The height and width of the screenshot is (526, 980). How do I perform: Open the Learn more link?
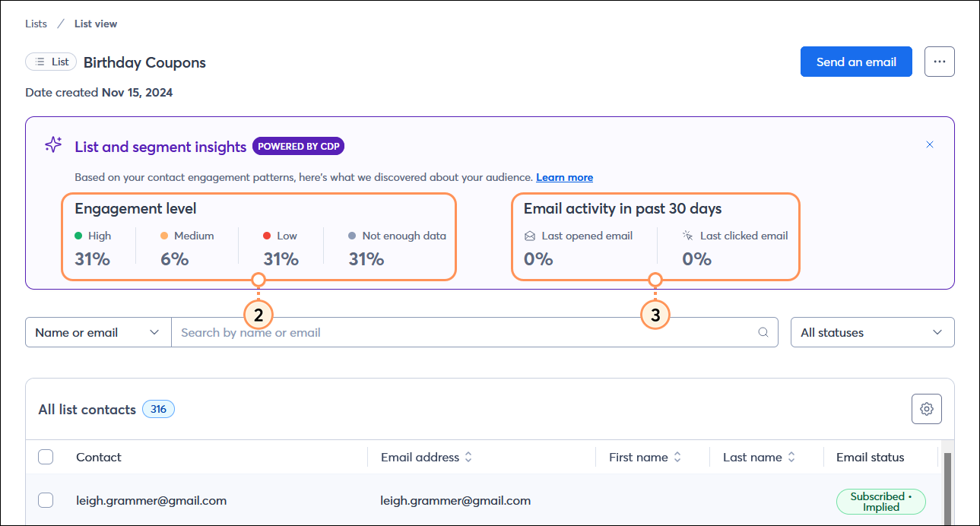point(564,177)
